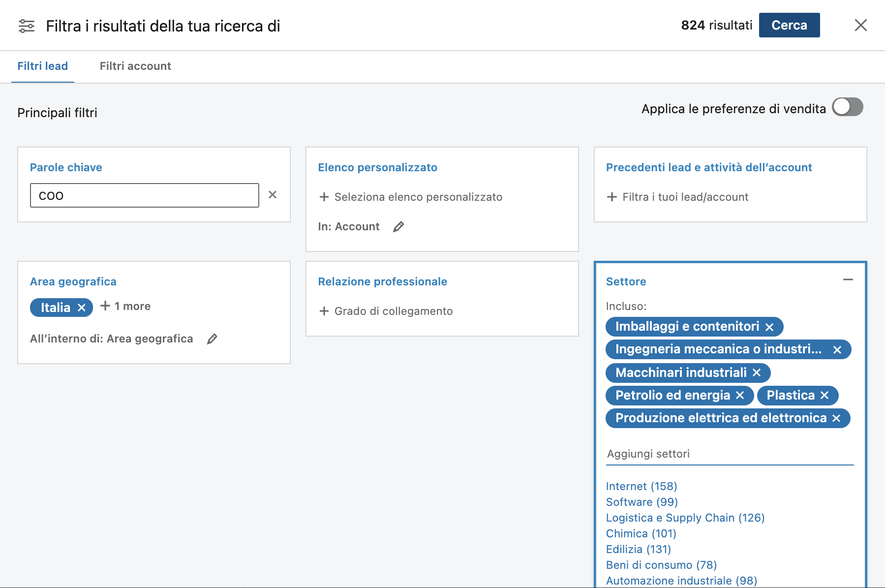Click the 824 risultati count
The width and height of the screenshot is (885, 588).
[717, 25]
